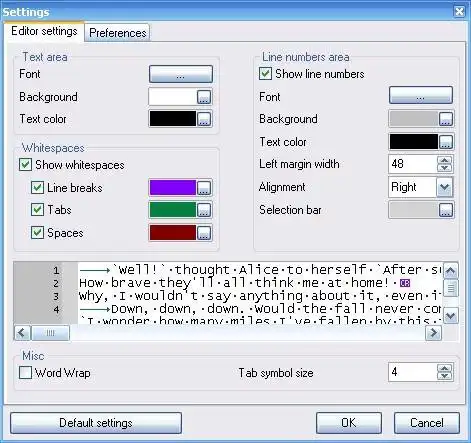Decrease Left margin width with down arrow
The width and height of the screenshot is (471, 443).
[444, 168]
